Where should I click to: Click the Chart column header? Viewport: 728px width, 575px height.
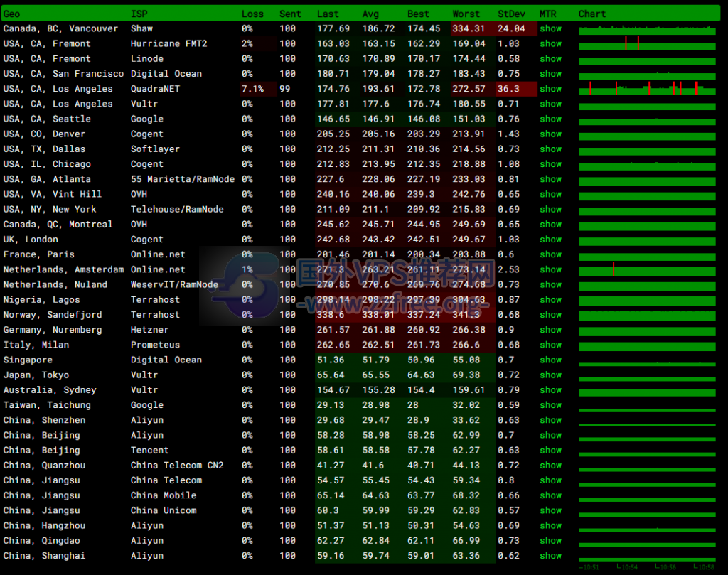[x=592, y=14]
